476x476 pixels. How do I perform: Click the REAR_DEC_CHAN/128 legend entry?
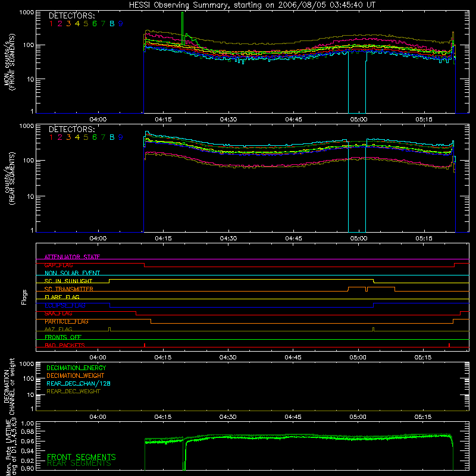(79, 383)
